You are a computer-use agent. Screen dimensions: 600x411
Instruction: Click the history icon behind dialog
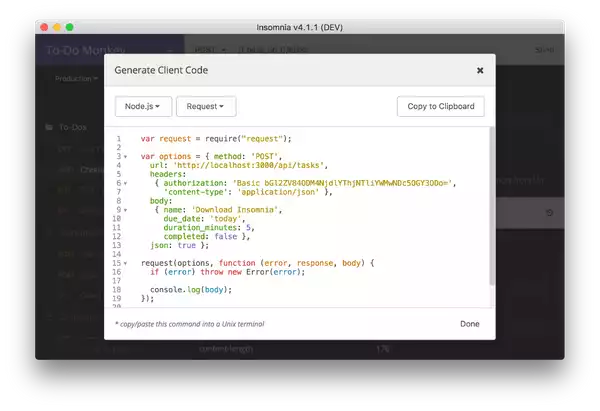pos(549,213)
